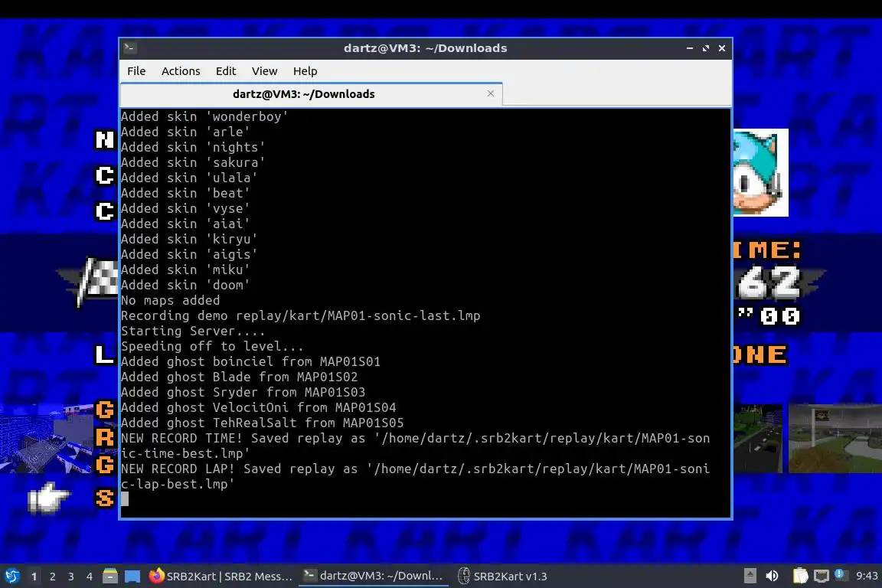This screenshot has width=882, height=588.
Task: Open the Actions menu
Action: 181,71
